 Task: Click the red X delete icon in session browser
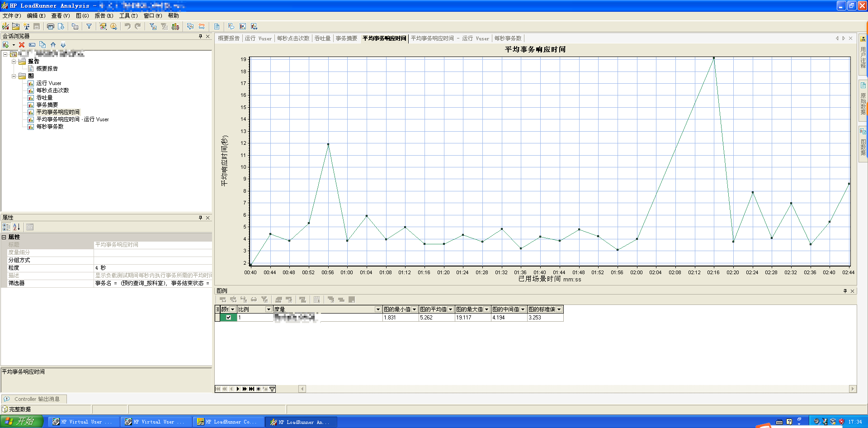tap(22, 45)
